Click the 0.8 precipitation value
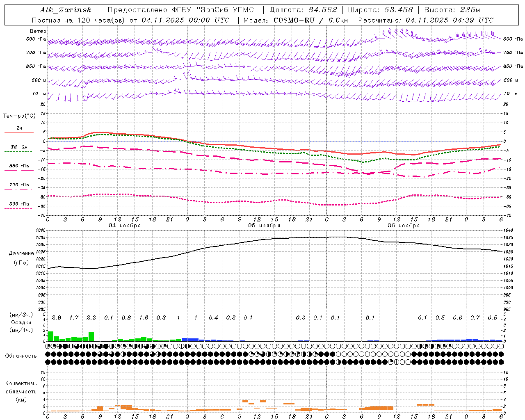Image resolution: width=525 pixels, height=420 pixels. point(126,318)
